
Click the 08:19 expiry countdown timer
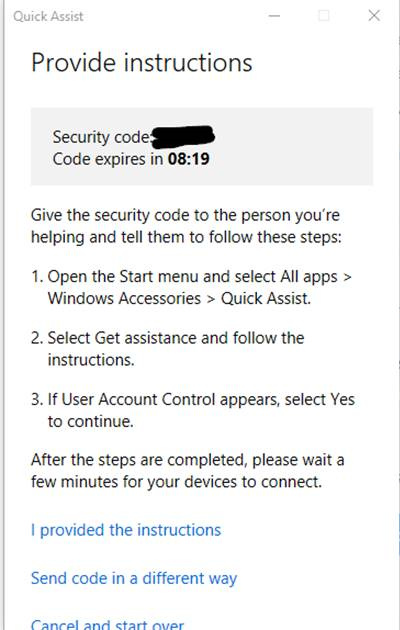[189, 159]
